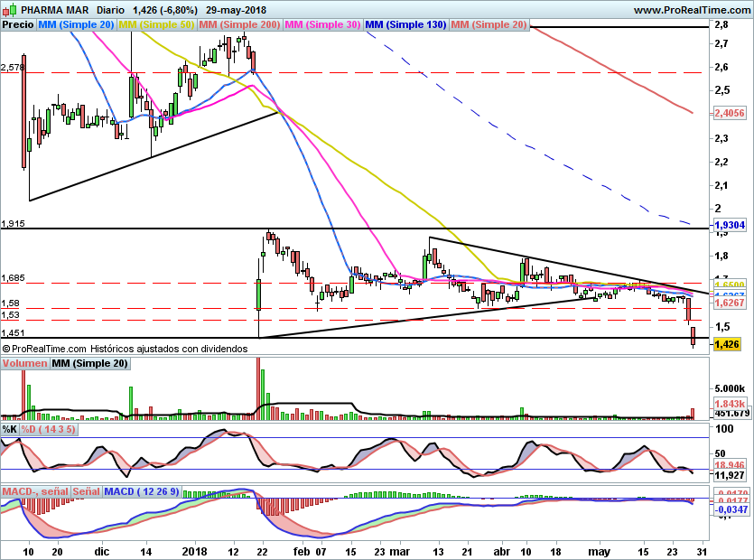
Task: Click the 1,915 horizontal line label
Action: [x=13, y=224]
